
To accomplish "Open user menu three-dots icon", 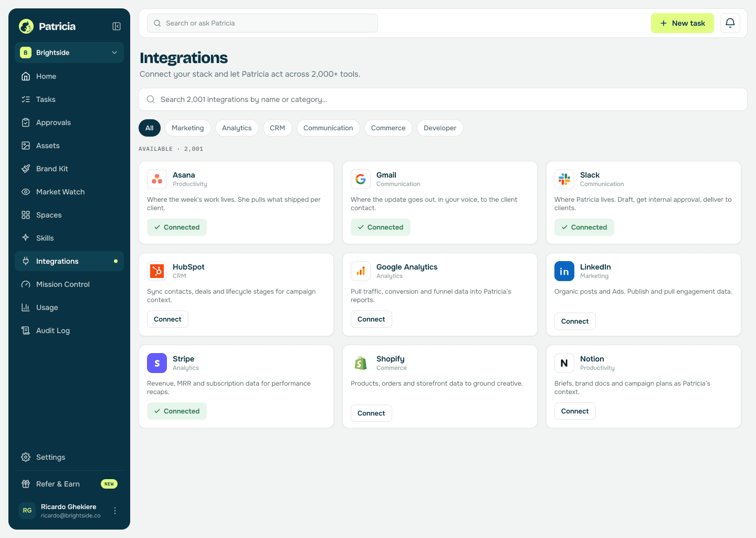I will [115, 511].
